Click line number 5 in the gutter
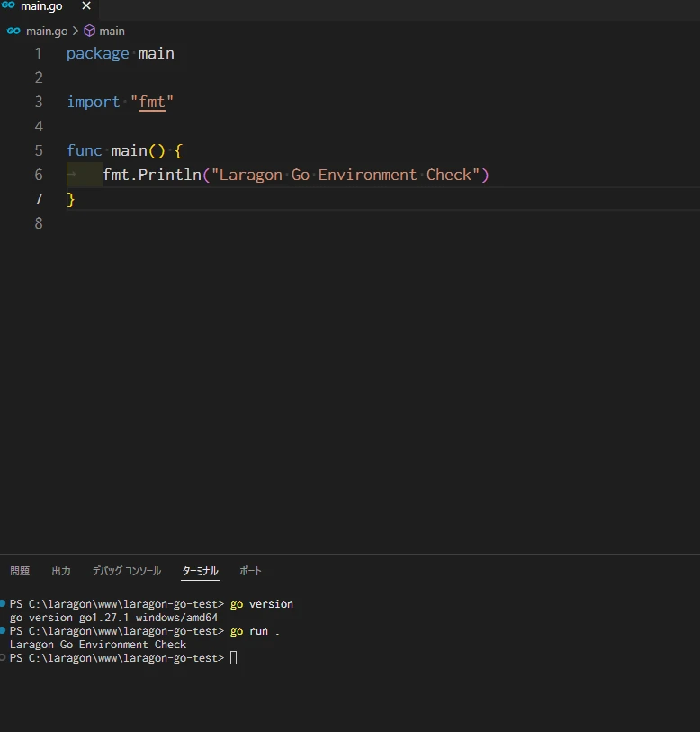Image resolution: width=700 pixels, height=732 pixels. [39, 150]
